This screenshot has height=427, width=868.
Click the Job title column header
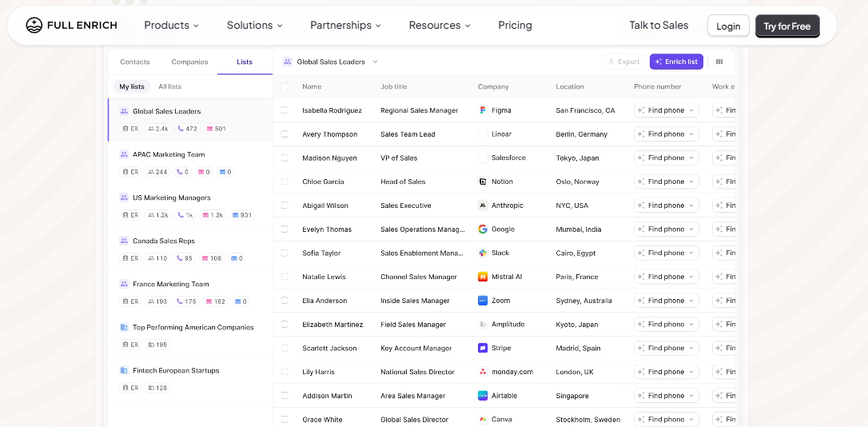click(x=393, y=86)
